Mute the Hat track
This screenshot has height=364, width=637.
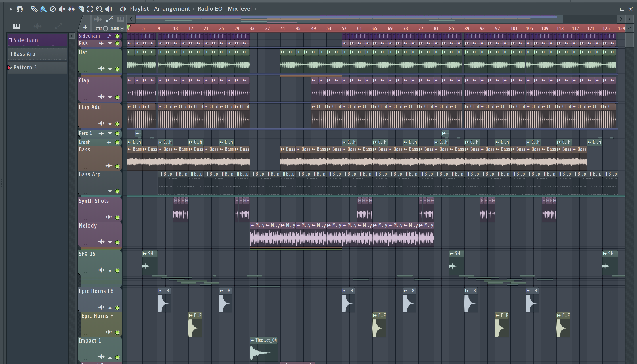[117, 69]
